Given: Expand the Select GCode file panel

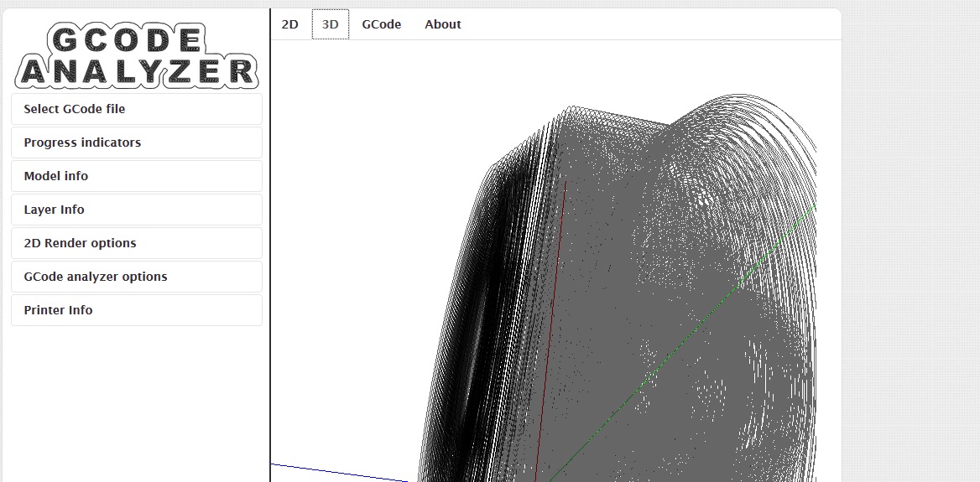Looking at the screenshot, I should pyautogui.click(x=137, y=109).
